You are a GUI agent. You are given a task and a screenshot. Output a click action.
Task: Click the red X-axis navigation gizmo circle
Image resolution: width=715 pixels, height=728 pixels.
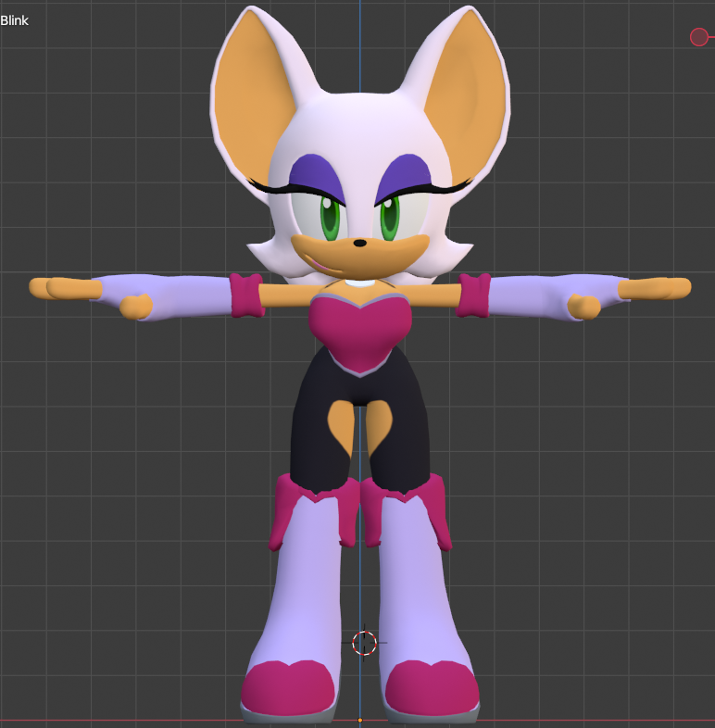click(698, 37)
